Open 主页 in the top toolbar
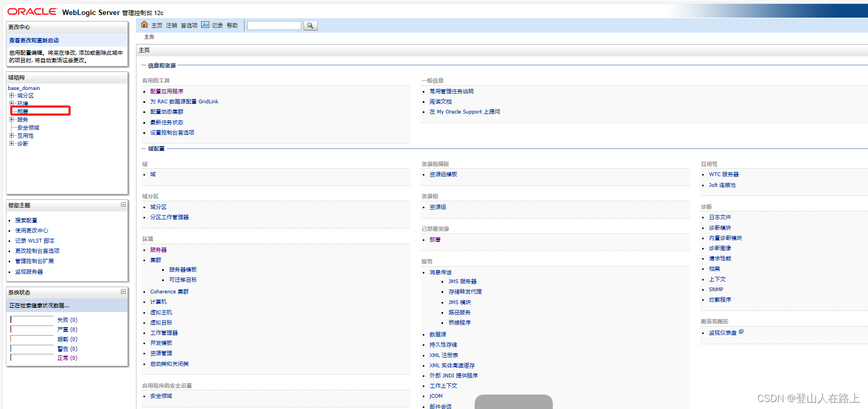This screenshot has height=409, width=868. point(157,25)
